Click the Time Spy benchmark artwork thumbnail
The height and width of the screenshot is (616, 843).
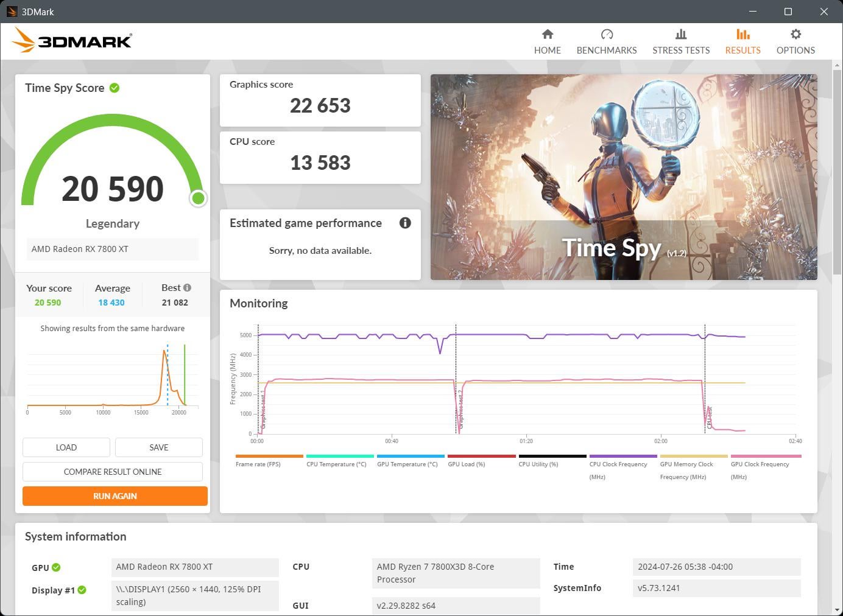(624, 177)
